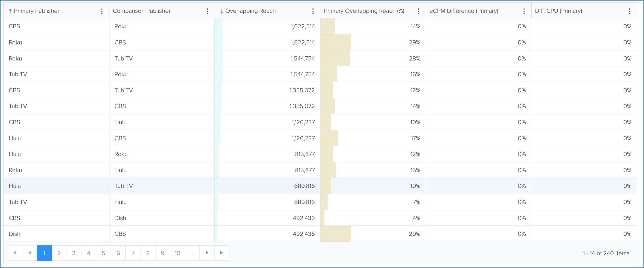Click the next page arrow
Viewport: 644px width, 268px height.
(207, 253)
